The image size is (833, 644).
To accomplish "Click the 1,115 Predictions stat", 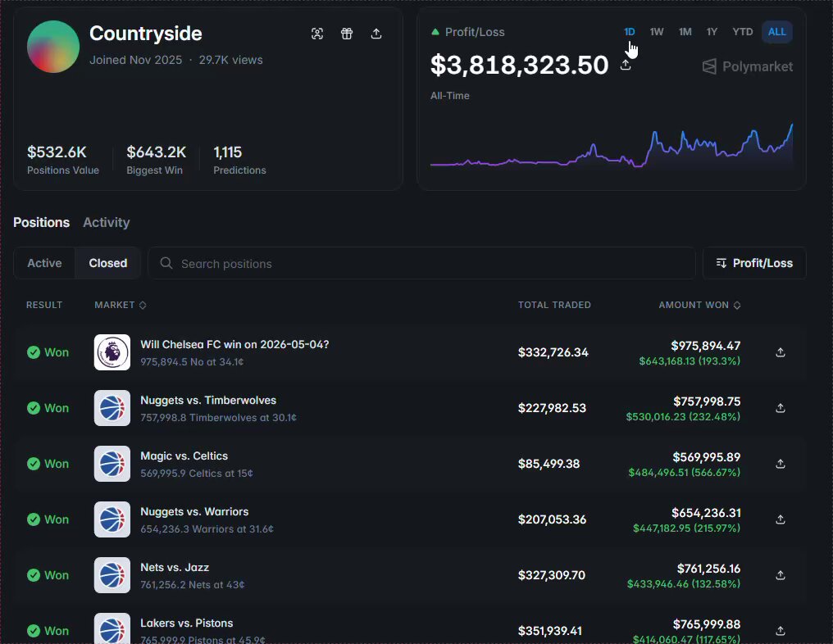I will [x=239, y=159].
